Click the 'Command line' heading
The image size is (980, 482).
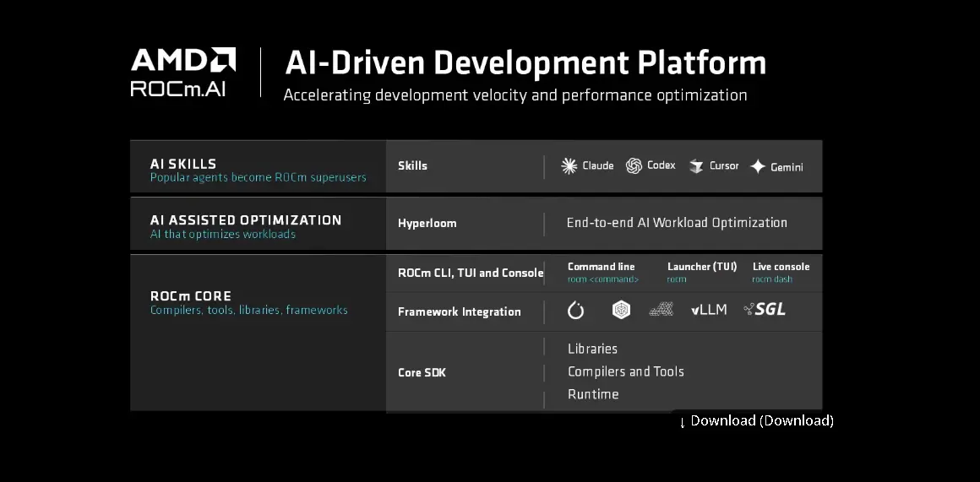602,267
